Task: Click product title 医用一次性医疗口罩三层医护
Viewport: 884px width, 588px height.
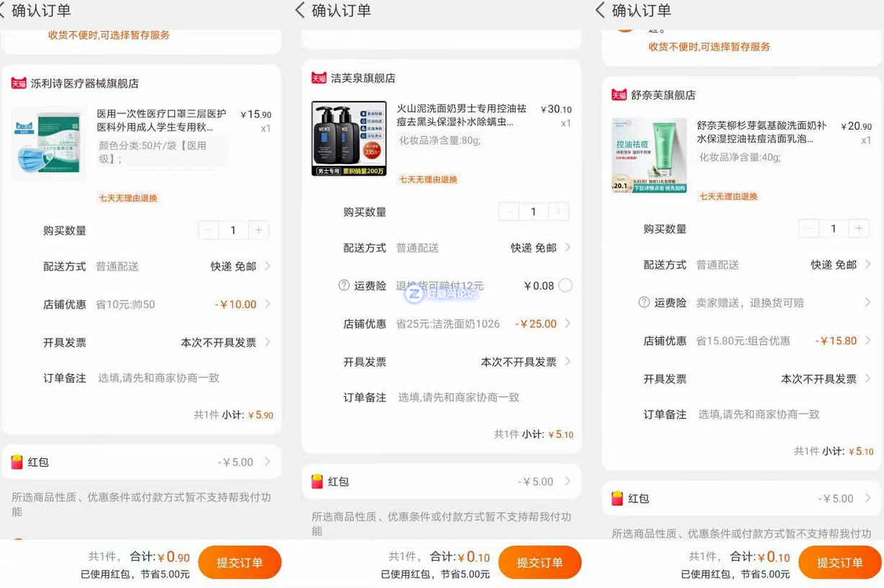Action: (162, 120)
